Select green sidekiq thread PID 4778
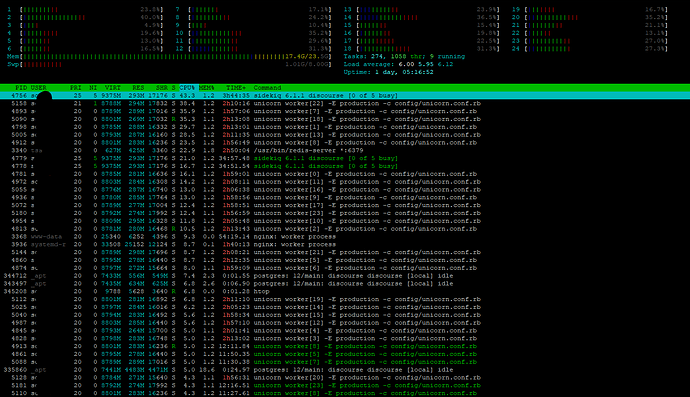Viewport: 690px width, 397px height. click(345, 166)
